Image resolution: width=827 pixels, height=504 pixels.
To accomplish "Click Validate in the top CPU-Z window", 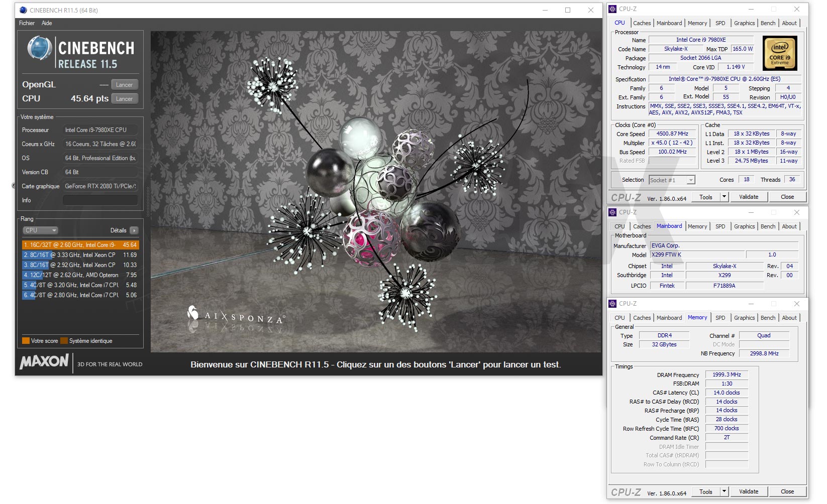I will 749,197.
